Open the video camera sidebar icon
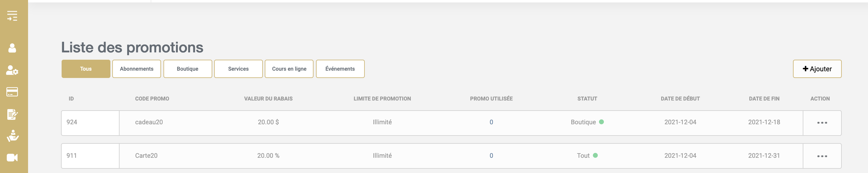The image size is (868, 173). click(12, 157)
